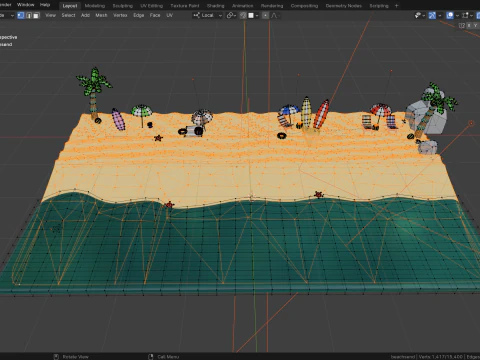Toggle the viewport gizmos icon
The image size is (480, 360).
point(432,15)
